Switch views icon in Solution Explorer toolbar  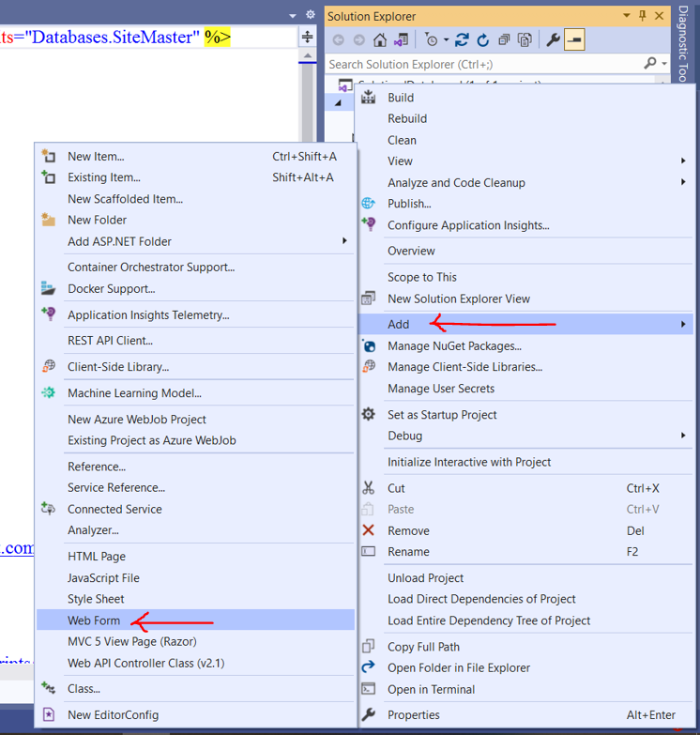point(401,40)
